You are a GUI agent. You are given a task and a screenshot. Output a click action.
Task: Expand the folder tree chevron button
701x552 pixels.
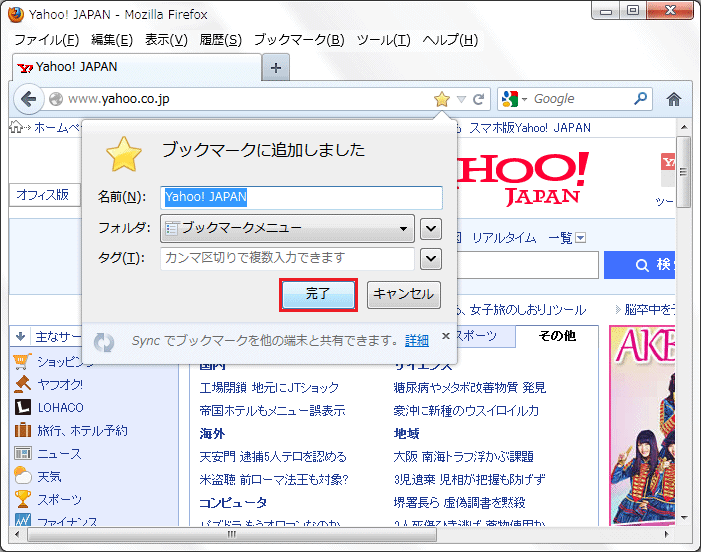pyautogui.click(x=431, y=228)
